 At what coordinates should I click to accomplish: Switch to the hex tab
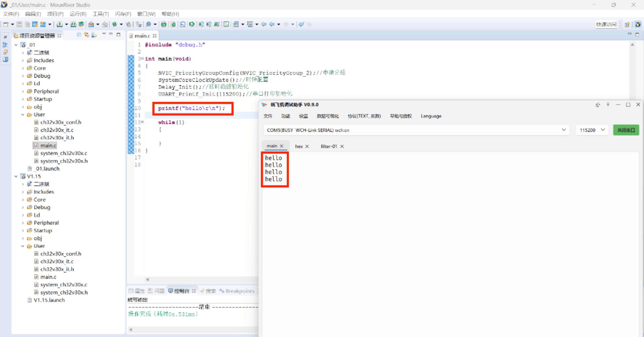[x=299, y=146]
